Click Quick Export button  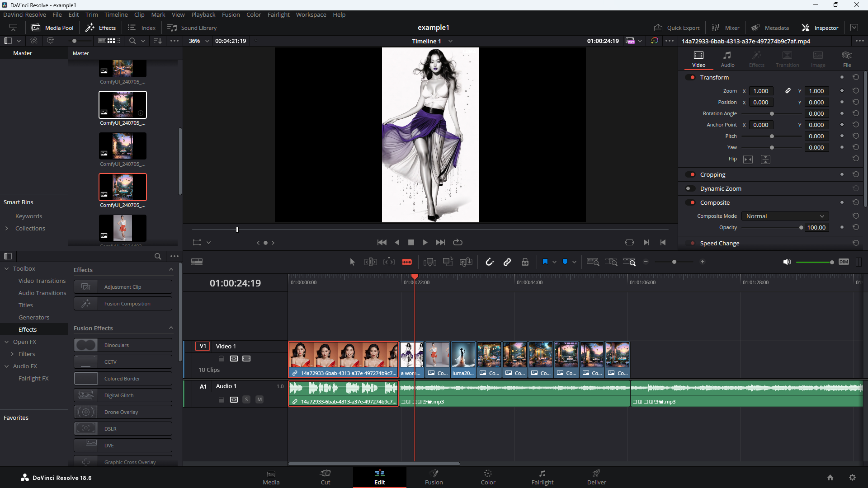(x=676, y=28)
